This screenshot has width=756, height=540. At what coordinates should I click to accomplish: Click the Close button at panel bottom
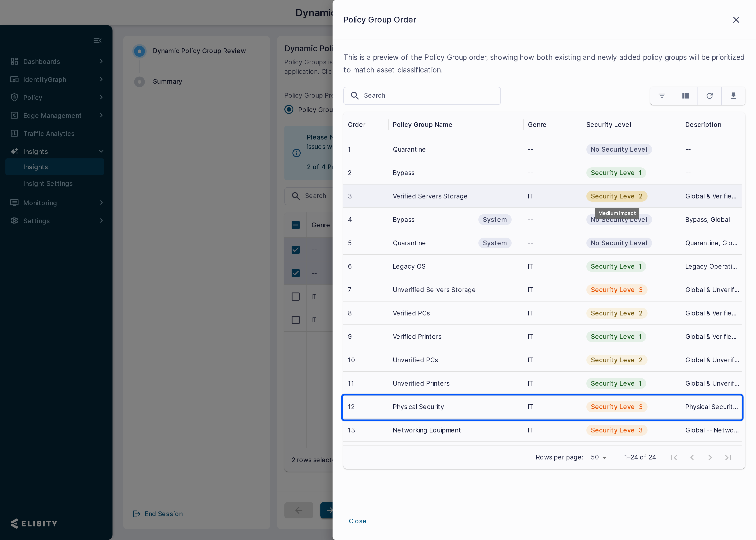pyautogui.click(x=357, y=521)
